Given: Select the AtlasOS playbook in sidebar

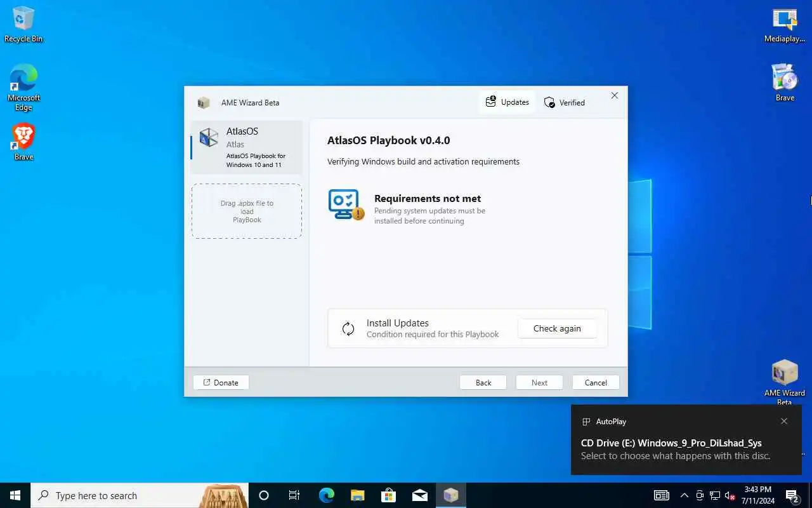Looking at the screenshot, I should coord(246,147).
